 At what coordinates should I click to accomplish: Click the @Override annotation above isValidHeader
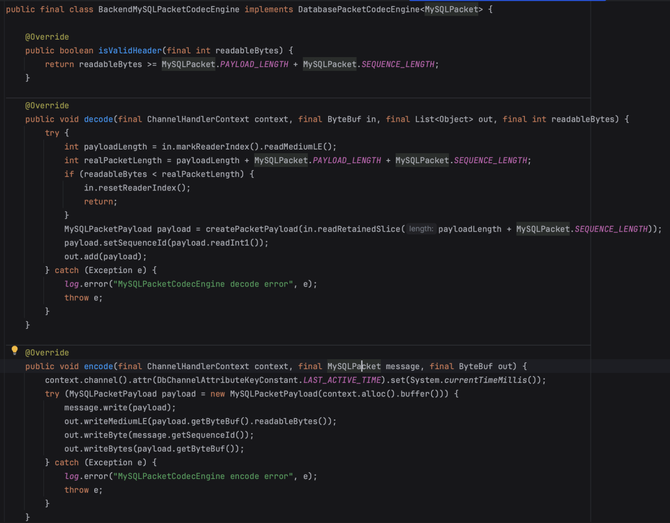coord(47,37)
